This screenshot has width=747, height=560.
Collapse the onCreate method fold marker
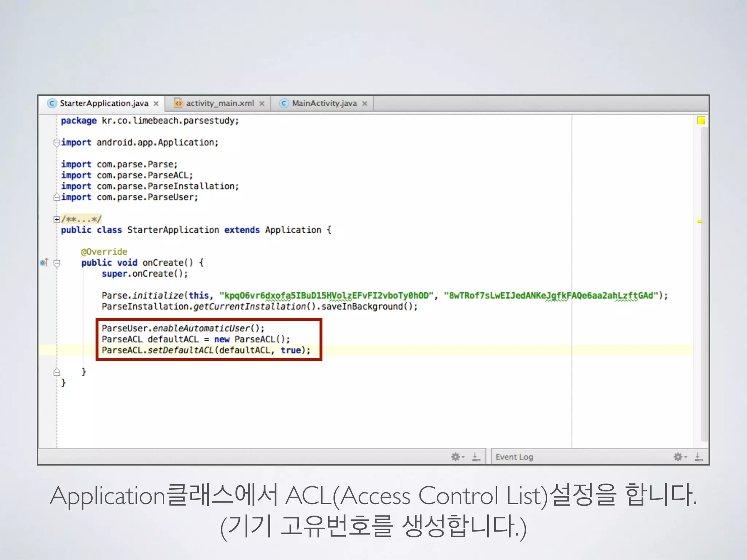57,263
